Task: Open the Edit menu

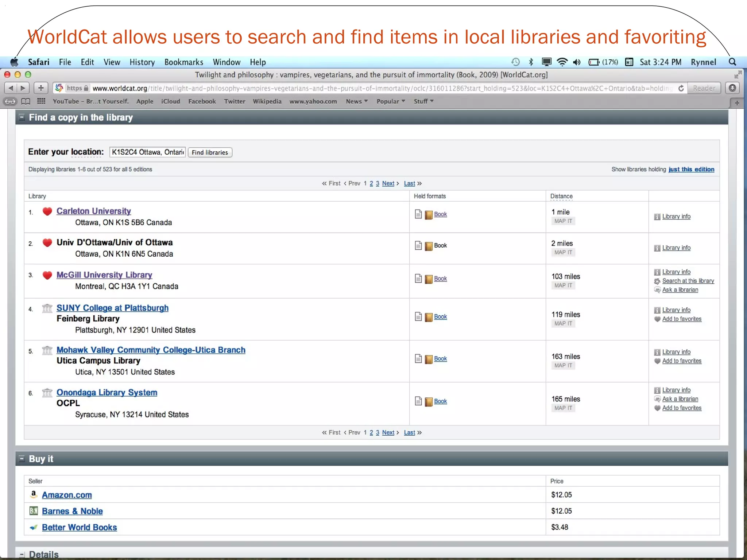Action: (x=87, y=62)
